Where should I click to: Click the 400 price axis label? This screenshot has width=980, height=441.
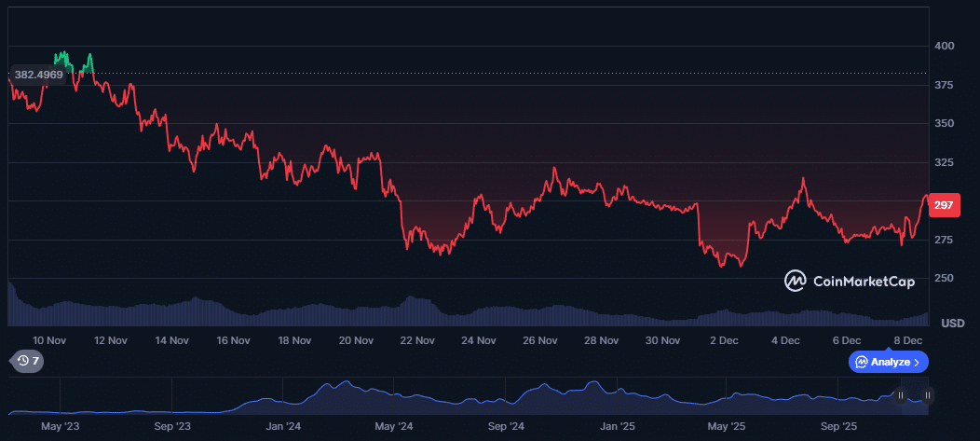(944, 46)
